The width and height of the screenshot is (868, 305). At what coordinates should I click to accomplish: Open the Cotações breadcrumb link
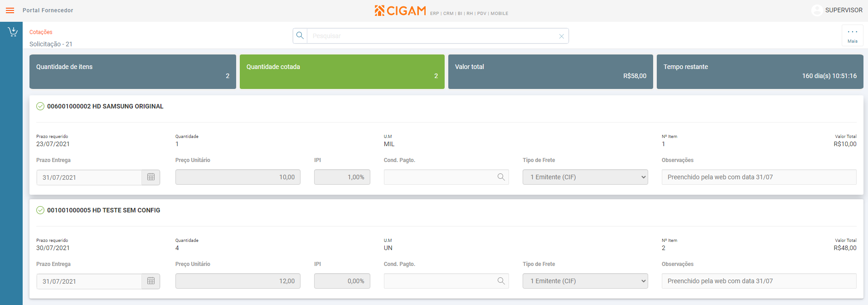click(41, 32)
